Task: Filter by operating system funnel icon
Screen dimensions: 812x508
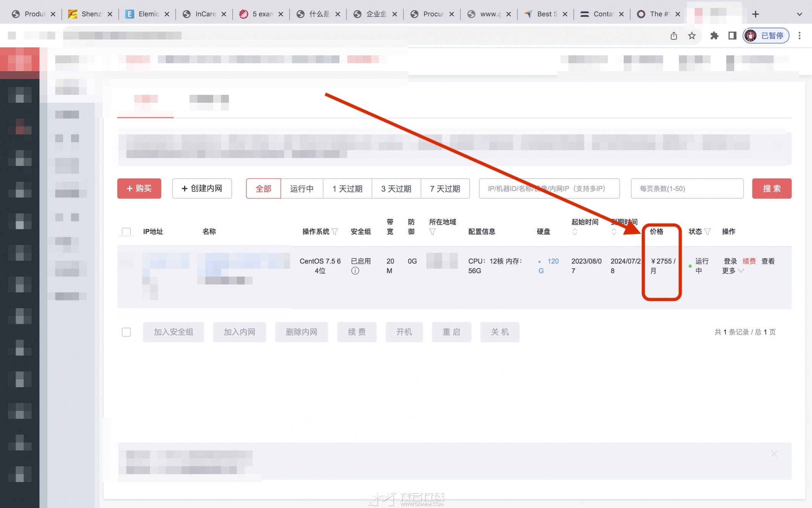Action: tap(335, 232)
